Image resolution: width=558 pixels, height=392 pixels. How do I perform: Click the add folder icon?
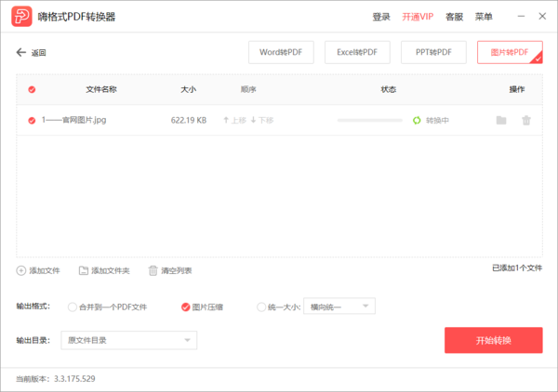[84, 270]
